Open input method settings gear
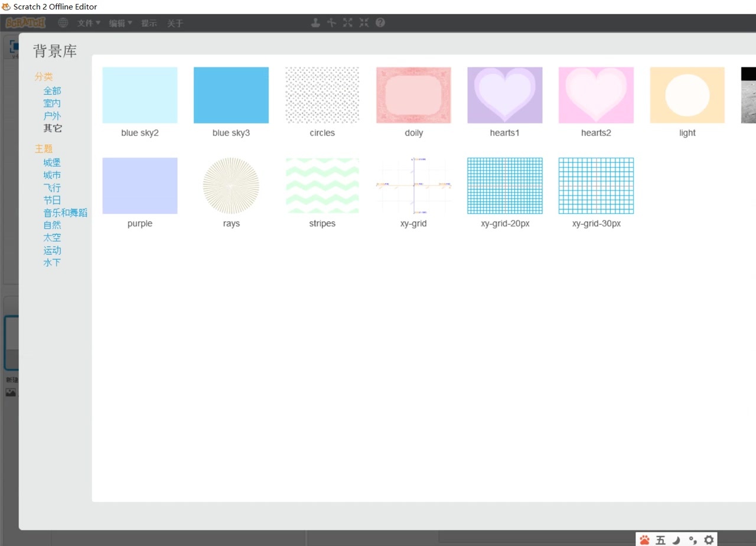756x546 pixels. [x=709, y=539]
